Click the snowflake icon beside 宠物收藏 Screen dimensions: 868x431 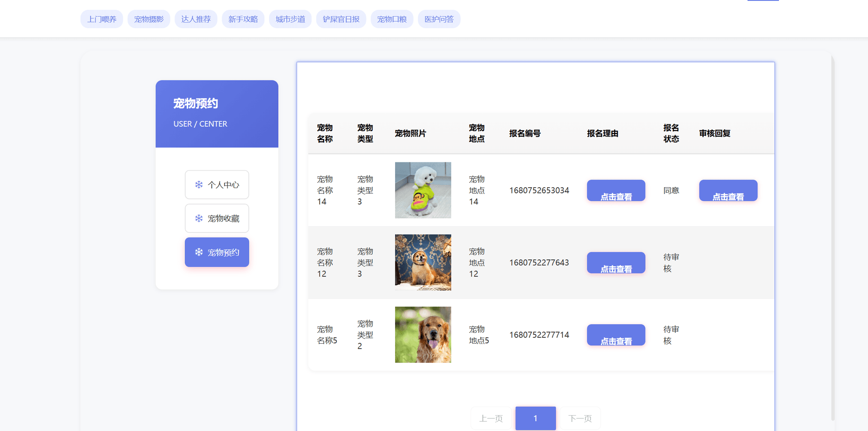pyautogui.click(x=198, y=218)
